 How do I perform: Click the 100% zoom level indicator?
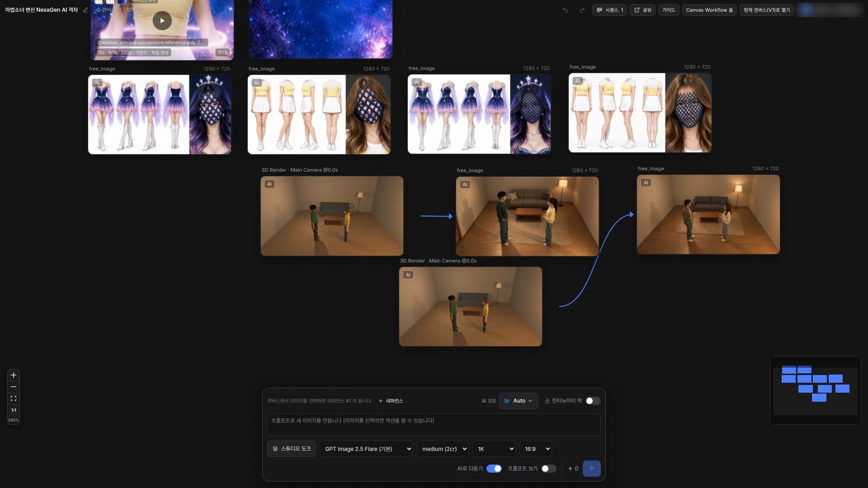tap(14, 420)
